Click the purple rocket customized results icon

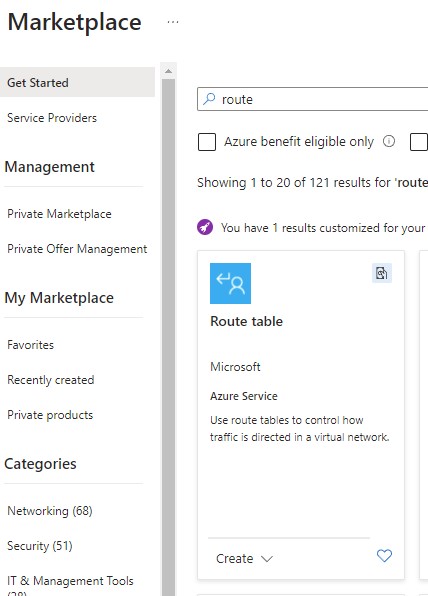coord(205,227)
